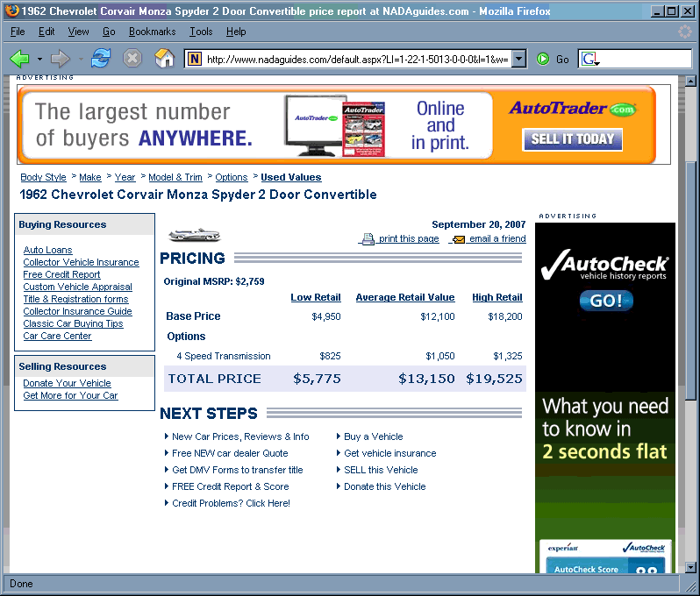The image size is (700, 596).
Task: Open the Go menu
Action: [109, 32]
